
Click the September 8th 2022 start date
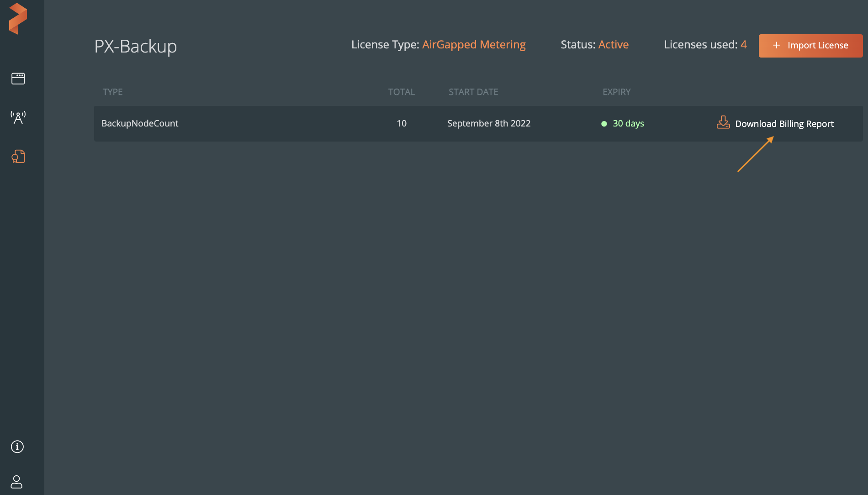pos(488,123)
